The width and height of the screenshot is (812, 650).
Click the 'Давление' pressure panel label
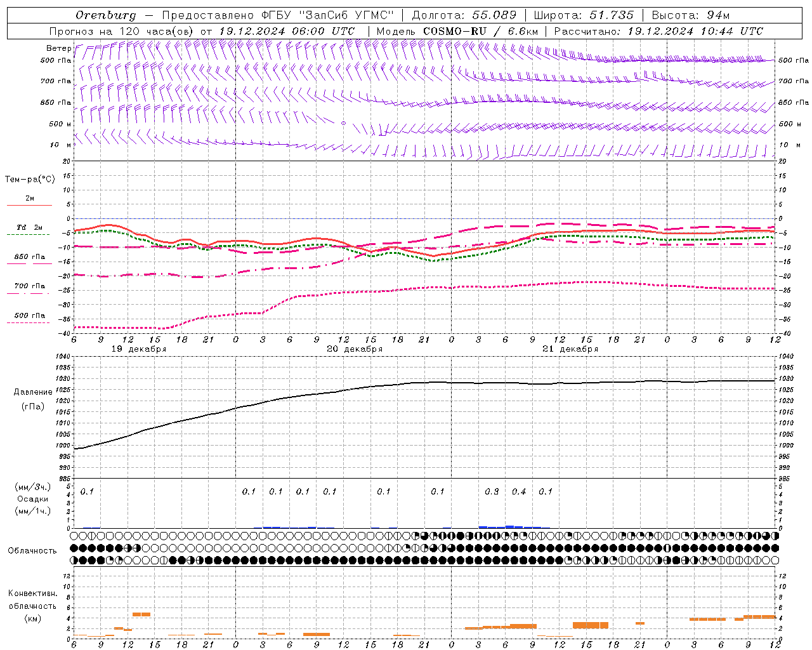click(32, 392)
